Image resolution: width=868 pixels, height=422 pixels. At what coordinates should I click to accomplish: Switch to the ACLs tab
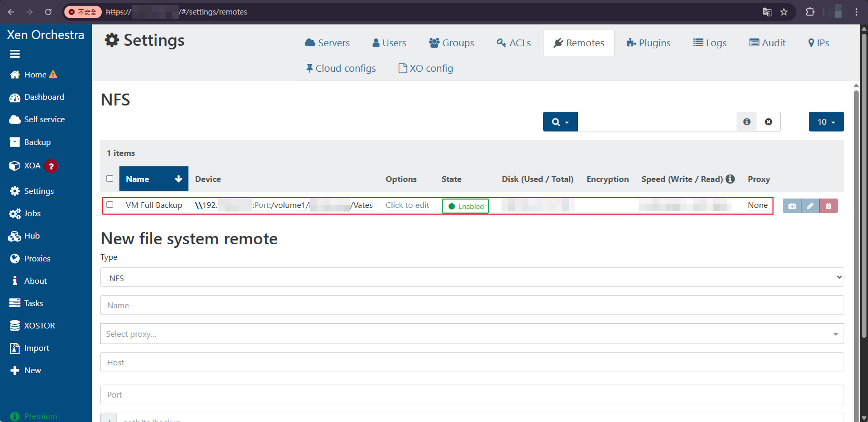tap(514, 43)
